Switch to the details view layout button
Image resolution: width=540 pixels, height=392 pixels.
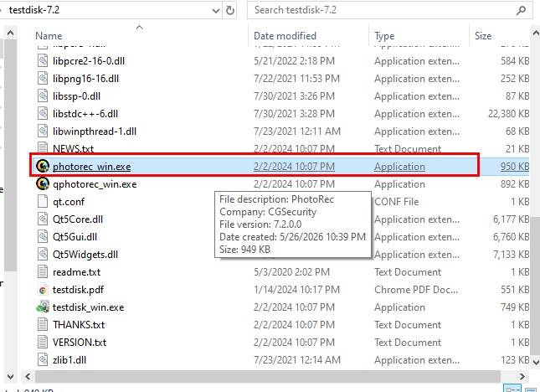click(513, 389)
